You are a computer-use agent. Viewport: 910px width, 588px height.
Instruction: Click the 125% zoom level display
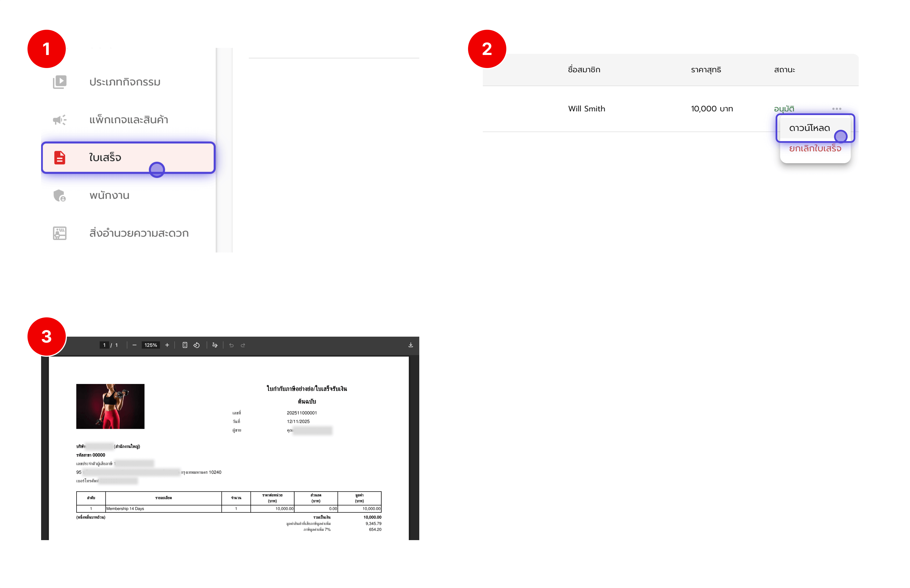151,345
